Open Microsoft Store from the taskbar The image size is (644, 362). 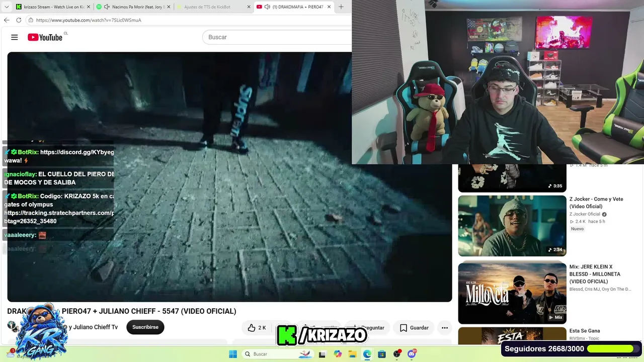382,354
